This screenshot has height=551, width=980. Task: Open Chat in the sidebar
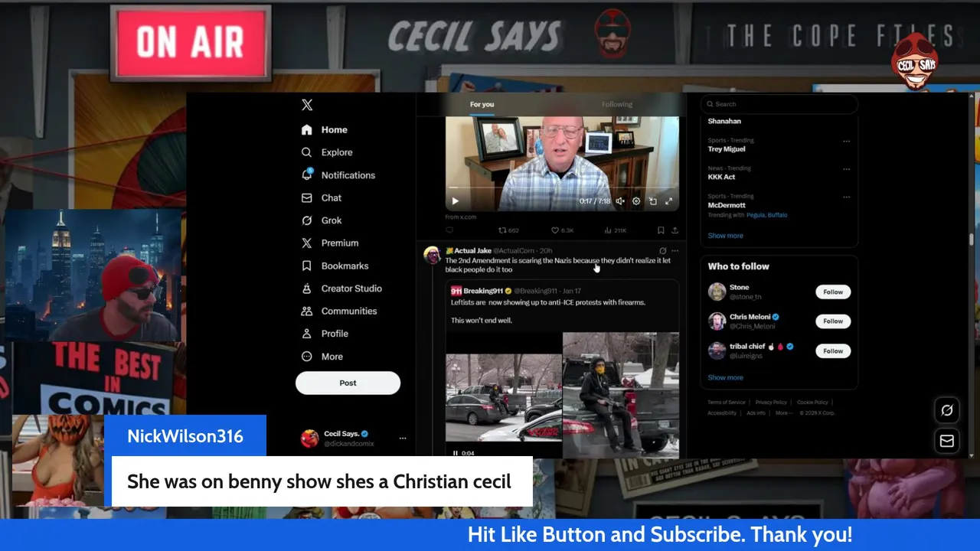(x=322, y=197)
